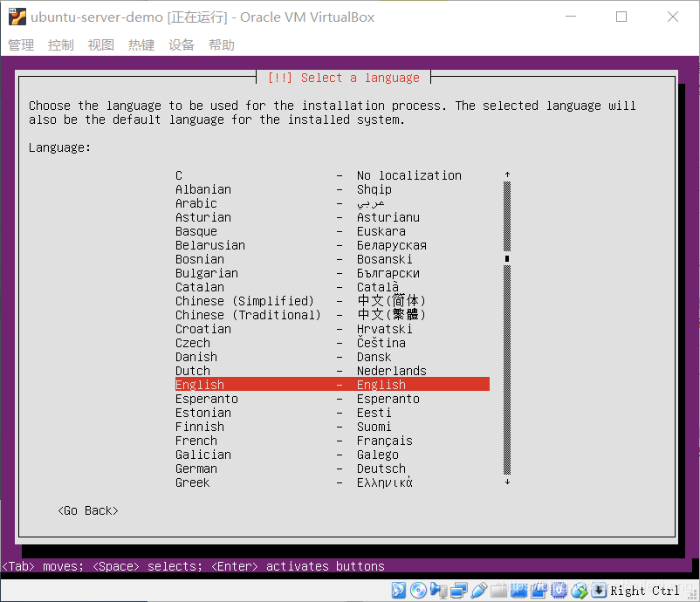This screenshot has width=700, height=602.
Task: Open the 视图 menu
Action: click(x=101, y=45)
